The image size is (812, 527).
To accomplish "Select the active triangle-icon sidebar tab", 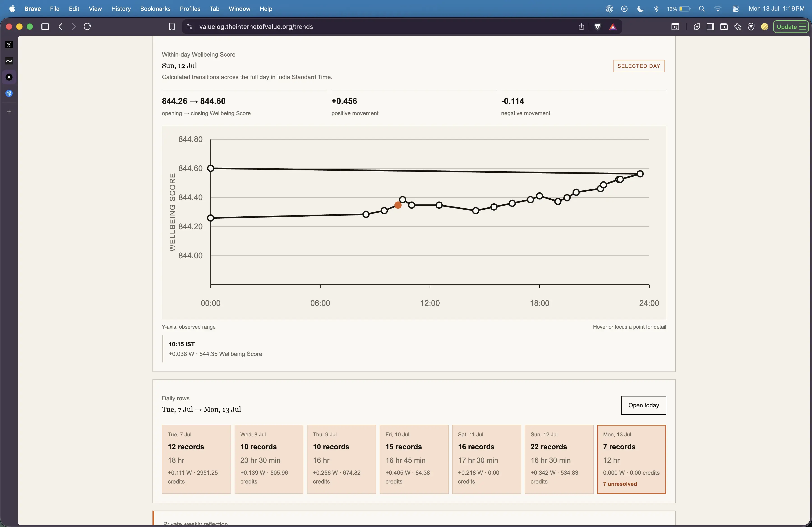I will pos(9,77).
